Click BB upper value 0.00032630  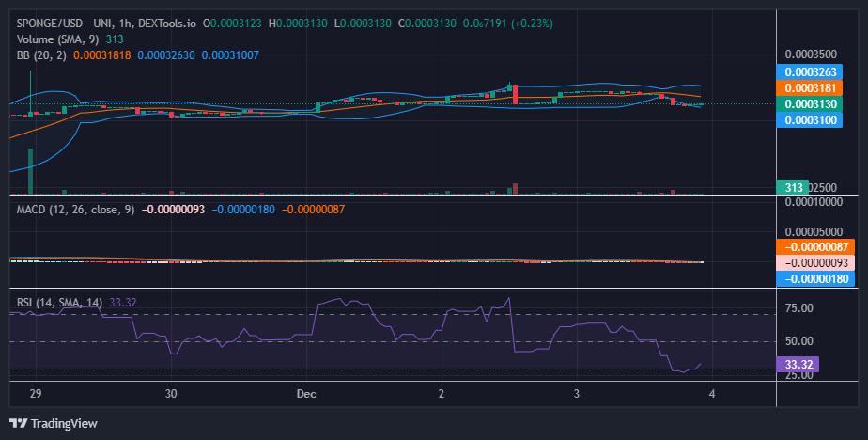tap(166, 55)
